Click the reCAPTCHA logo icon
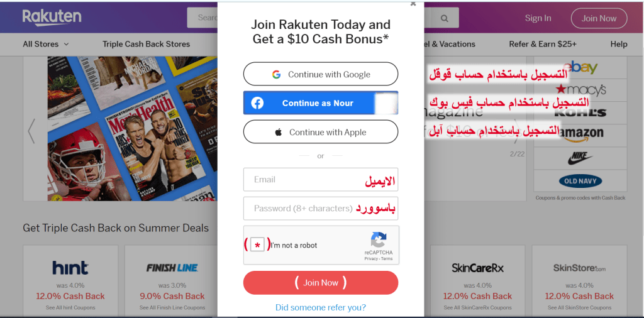This screenshot has height=318, width=644. [x=378, y=239]
